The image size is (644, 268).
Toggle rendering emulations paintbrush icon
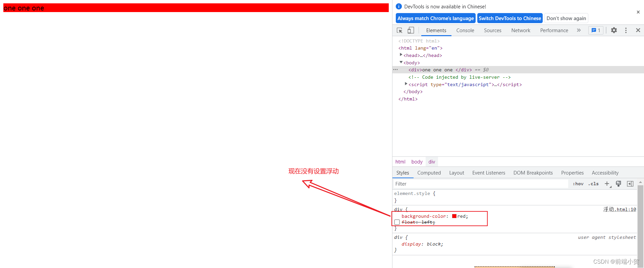click(x=619, y=184)
